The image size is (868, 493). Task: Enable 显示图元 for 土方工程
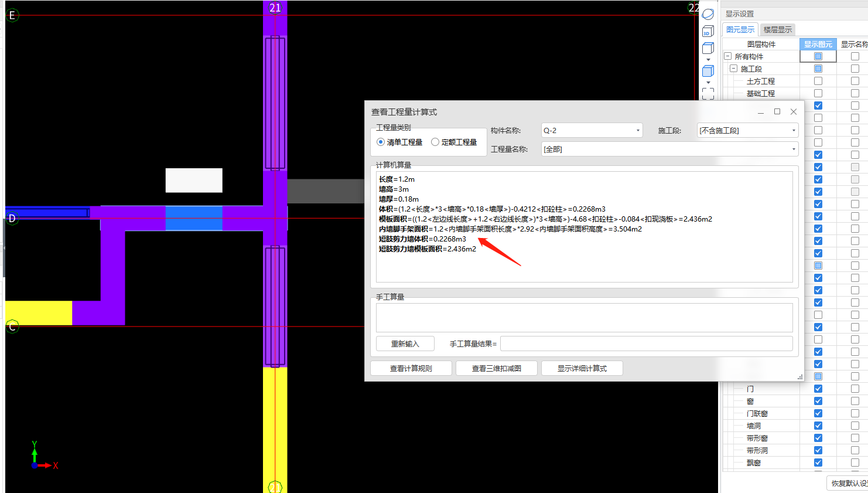click(818, 81)
